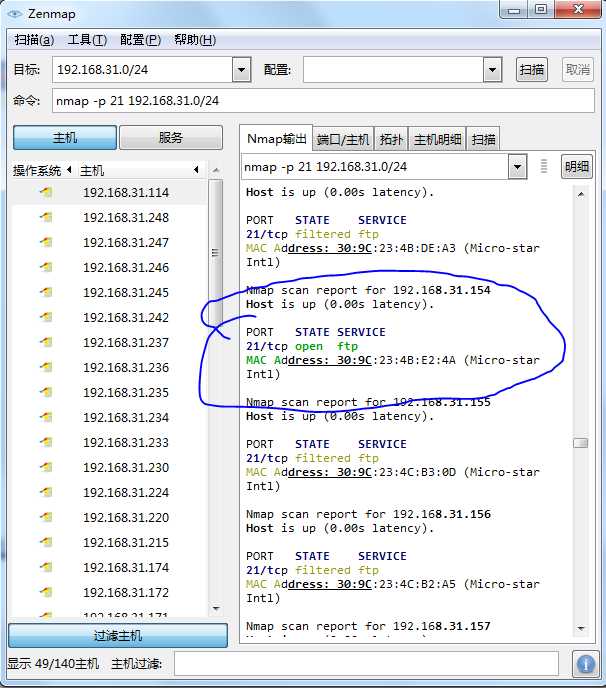Click the 过滤主机 filter hosts button
Image resolution: width=606 pixels, height=688 pixels.
tap(118, 635)
